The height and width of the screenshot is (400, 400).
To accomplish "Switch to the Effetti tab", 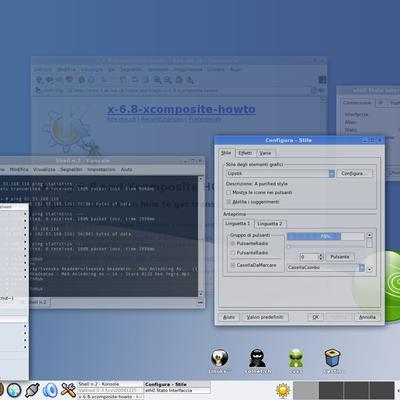I will click(x=245, y=153).
